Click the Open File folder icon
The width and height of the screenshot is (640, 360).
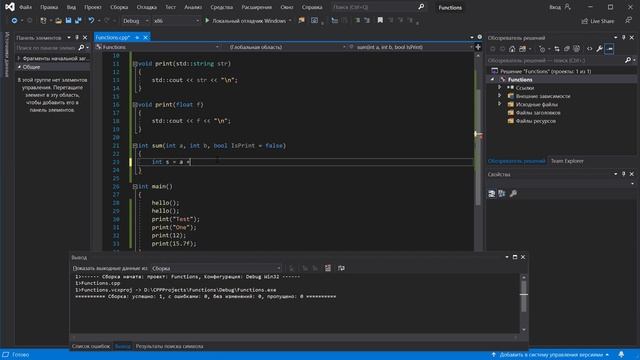58,20
